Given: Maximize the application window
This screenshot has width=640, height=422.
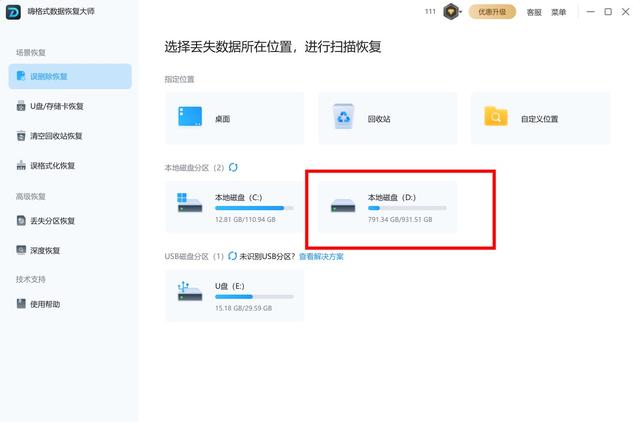Looking at the screenshot, I should [x=608, y=12].
